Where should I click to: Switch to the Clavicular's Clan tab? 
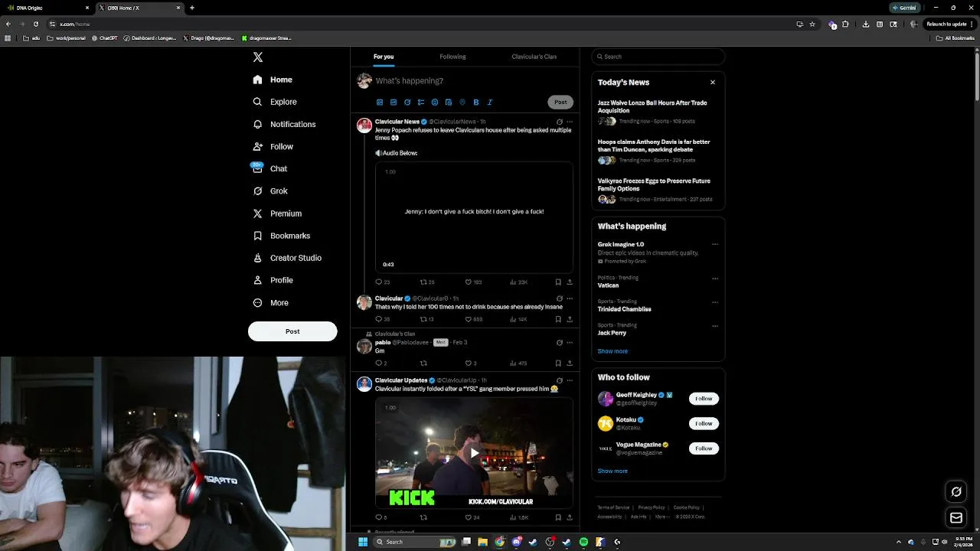pyautogui.click(x=534, y=57)
